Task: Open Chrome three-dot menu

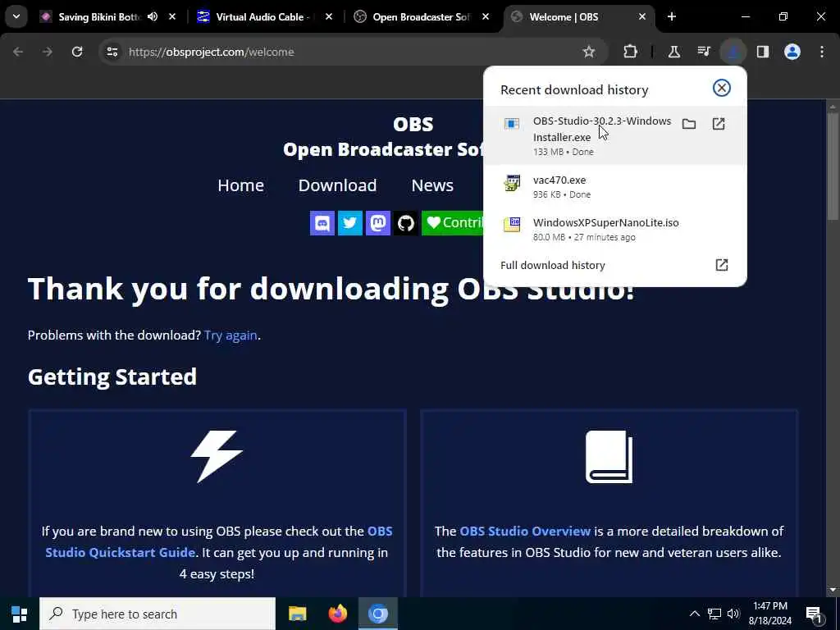Action: [x=822, y=52]
